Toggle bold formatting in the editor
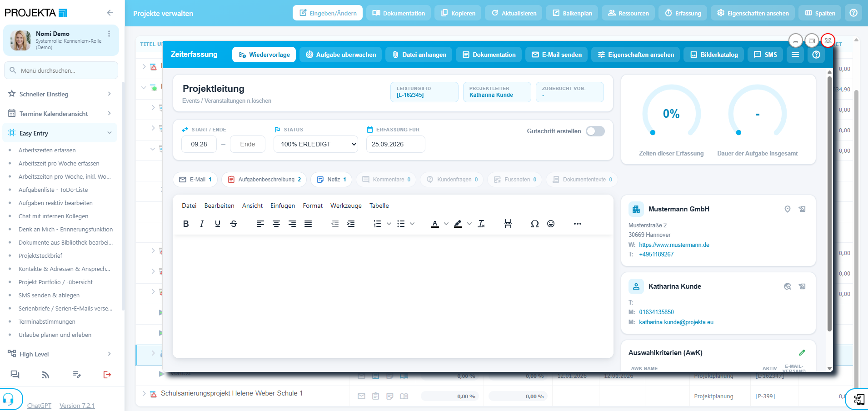This screenshot has width=868, height=411. tap(186, 224)
